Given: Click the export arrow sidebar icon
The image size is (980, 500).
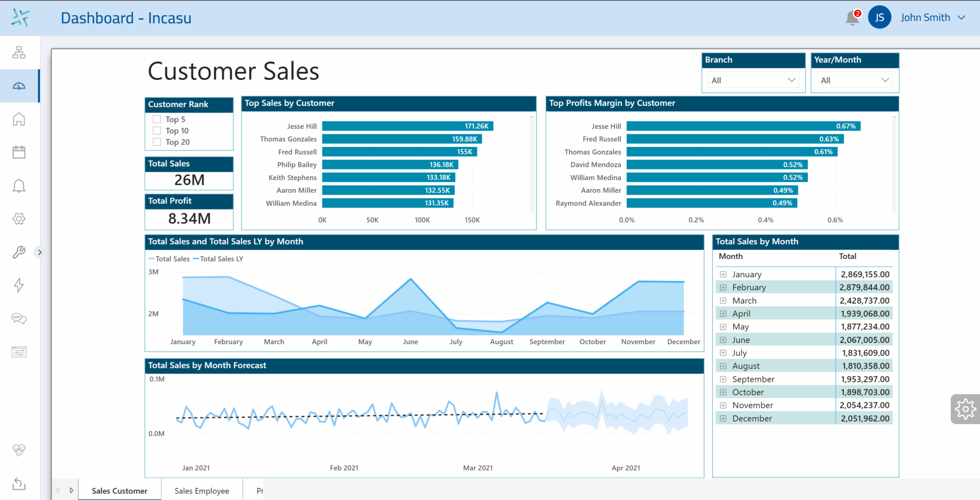Looking at the screenshot, I should (19, 483).
